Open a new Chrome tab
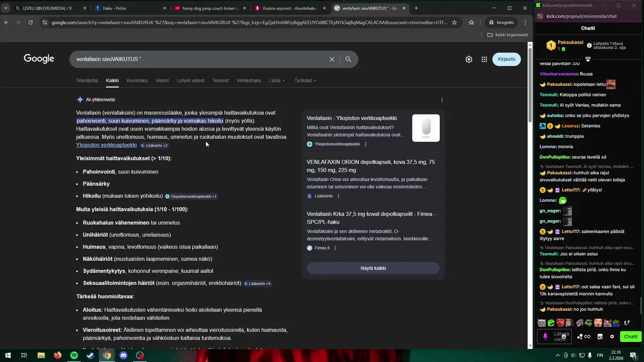 pos(416,8)
